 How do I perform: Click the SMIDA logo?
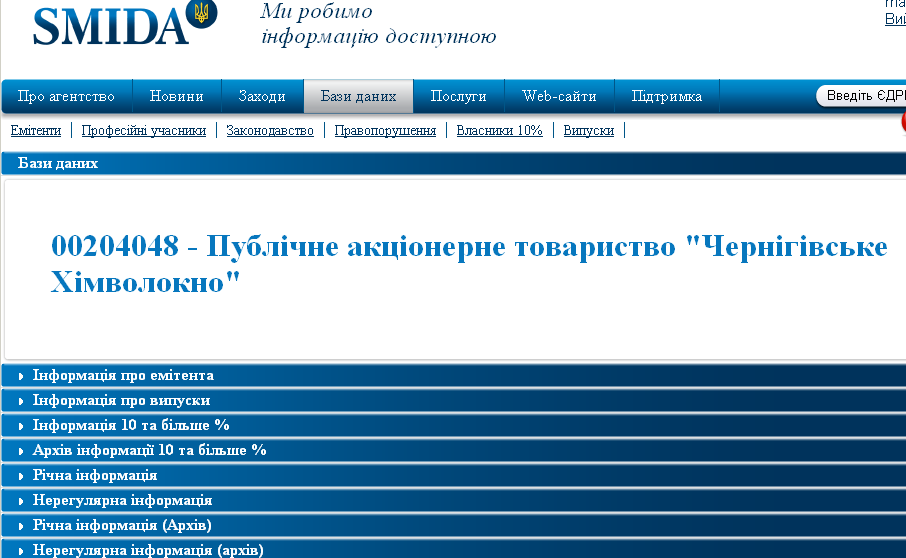coord(125,23)
